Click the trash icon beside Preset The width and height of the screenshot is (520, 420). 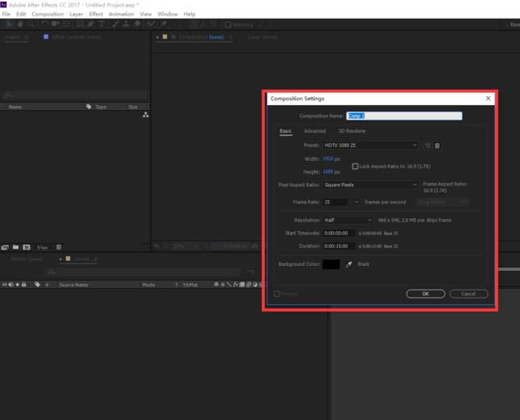[437, 145]
